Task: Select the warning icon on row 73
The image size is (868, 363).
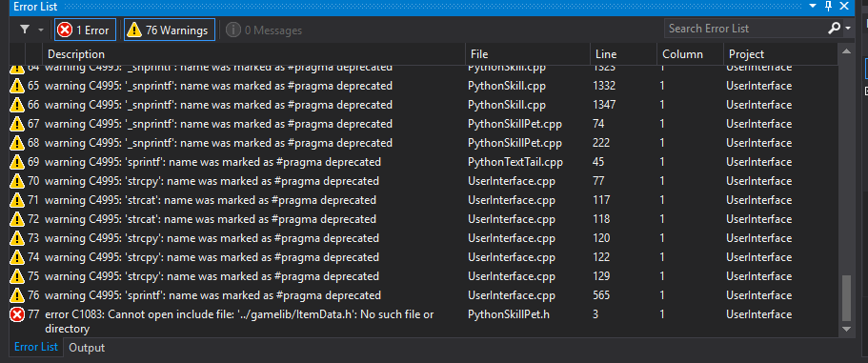Action: [x=17, y=238]
